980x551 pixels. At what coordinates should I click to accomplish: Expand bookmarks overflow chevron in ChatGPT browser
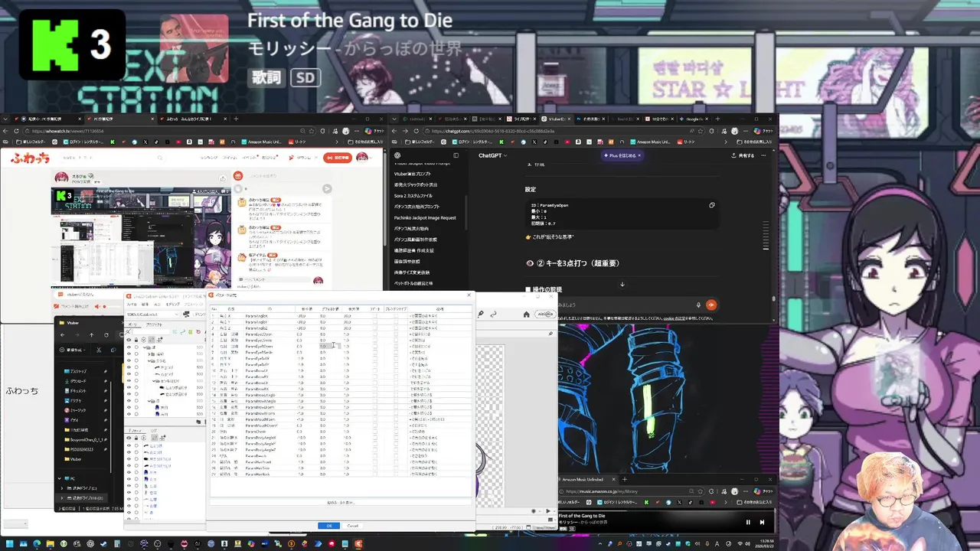pyautogui.click(x=726, y=142)
